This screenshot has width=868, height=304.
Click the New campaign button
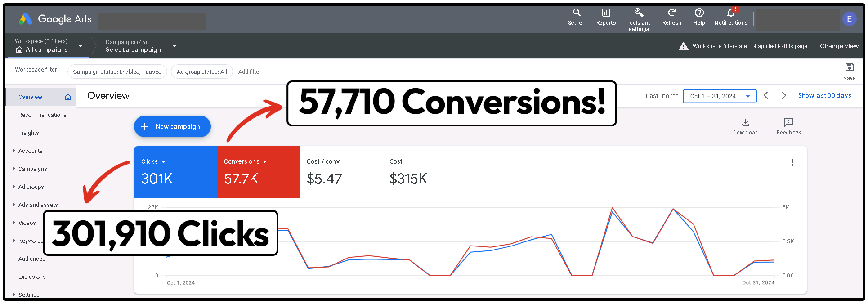(x=172, y=127)
